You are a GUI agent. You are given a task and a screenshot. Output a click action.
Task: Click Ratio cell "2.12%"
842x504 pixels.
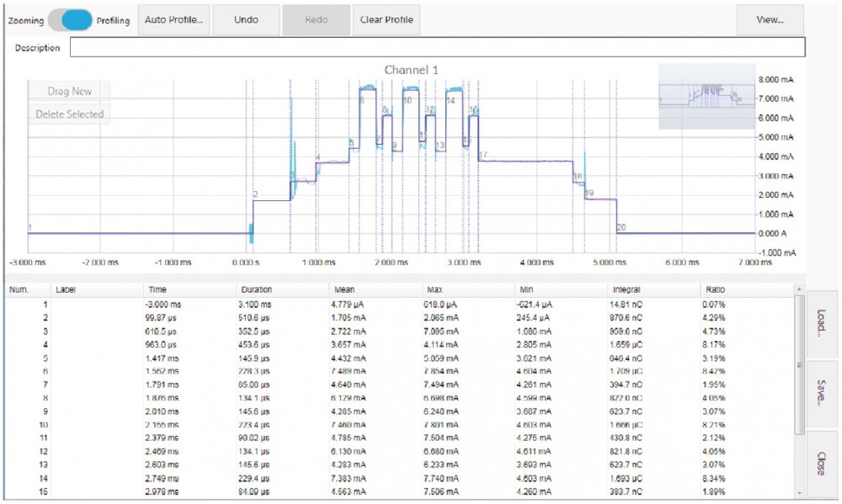(714, 438)
